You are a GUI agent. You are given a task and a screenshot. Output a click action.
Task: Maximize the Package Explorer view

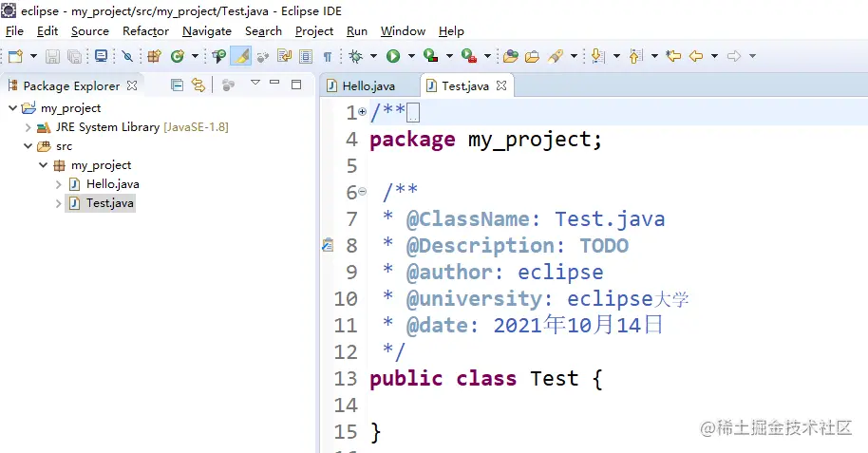click(x=296, y=85)
